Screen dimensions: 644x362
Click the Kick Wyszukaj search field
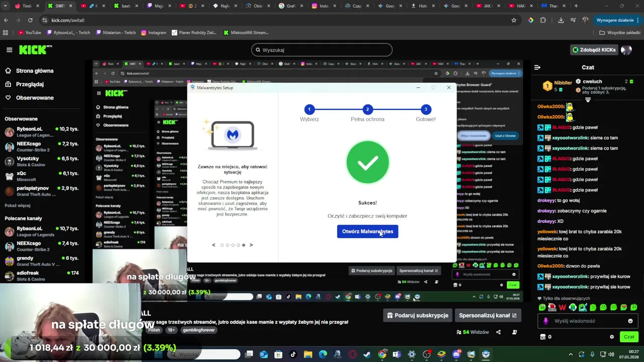(x=322, y=50)
